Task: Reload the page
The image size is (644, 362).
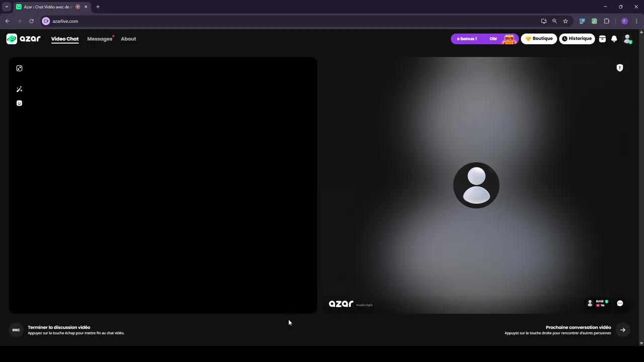Action: tap(31, 21)
